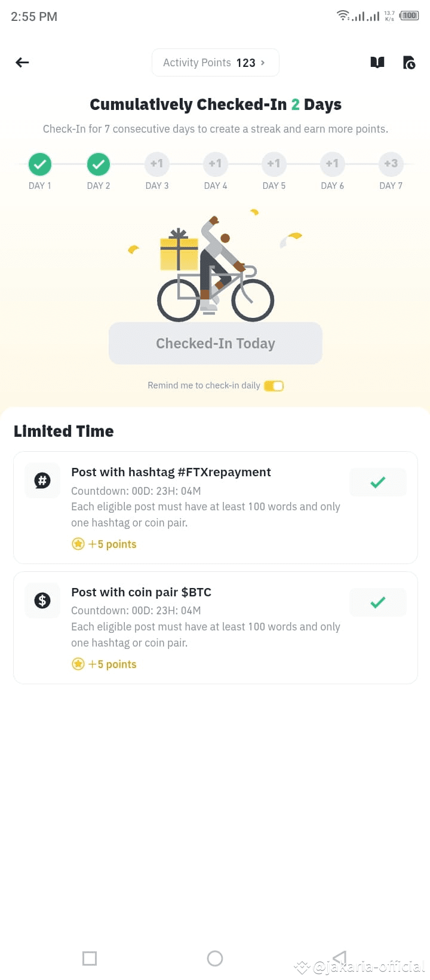Tap the green checkmark on the #FTXrepayment task
430x980 pixels.
click(378, 482)
